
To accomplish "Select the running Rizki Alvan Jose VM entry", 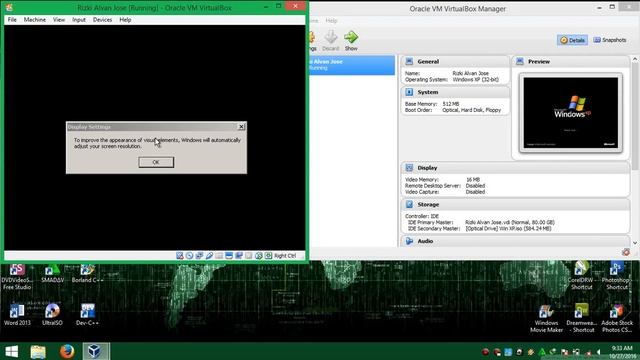I will (352, 65).
